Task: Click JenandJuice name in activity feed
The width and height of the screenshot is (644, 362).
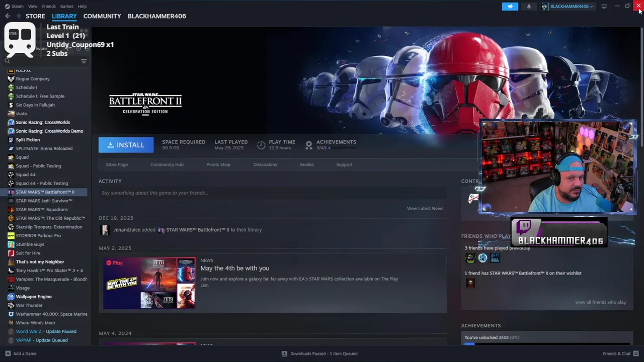Action: (127, 230)
